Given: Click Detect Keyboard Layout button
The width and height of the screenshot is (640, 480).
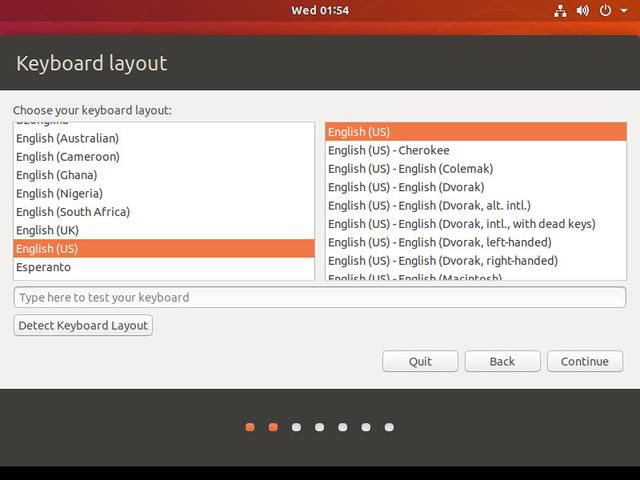Looking at the screenshot, I should 83,325.
